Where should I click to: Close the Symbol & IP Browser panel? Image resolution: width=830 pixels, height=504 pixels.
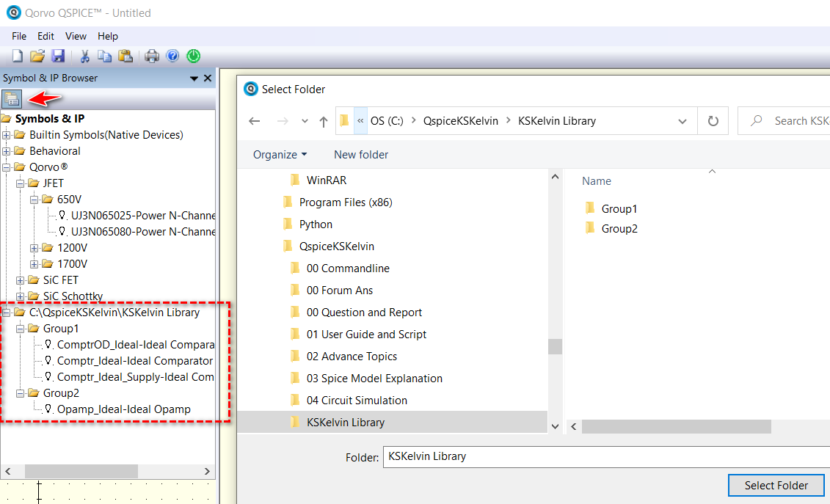208,78
